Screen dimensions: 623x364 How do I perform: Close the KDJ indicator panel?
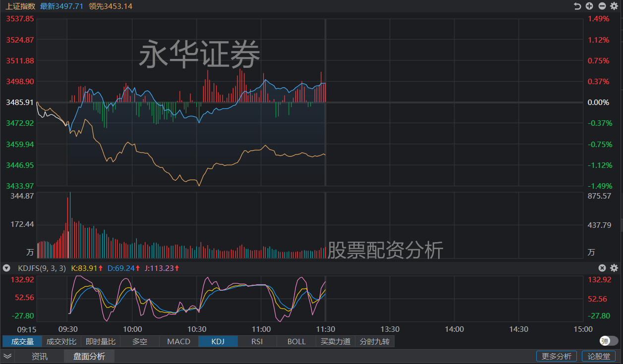pos(602,268)
